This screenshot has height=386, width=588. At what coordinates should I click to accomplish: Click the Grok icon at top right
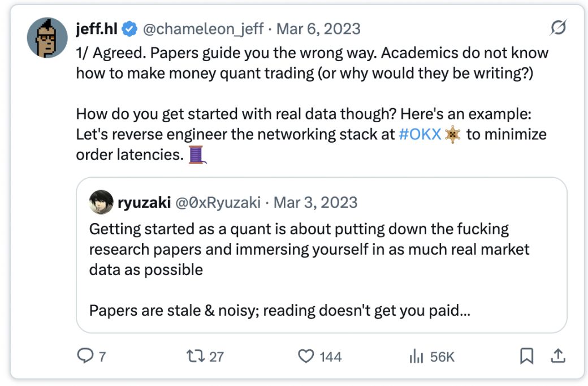click(558, 28)
